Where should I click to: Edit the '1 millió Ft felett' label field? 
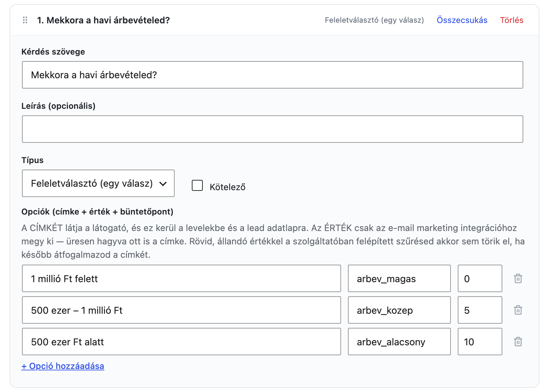182,278
